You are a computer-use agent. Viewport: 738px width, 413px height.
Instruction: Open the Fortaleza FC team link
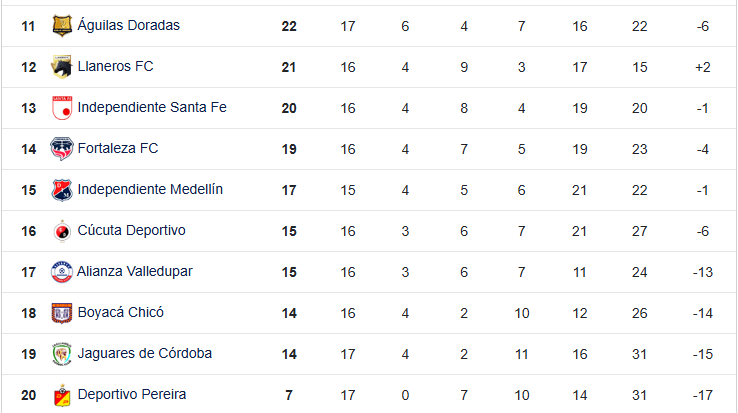(x=118, y=148)
